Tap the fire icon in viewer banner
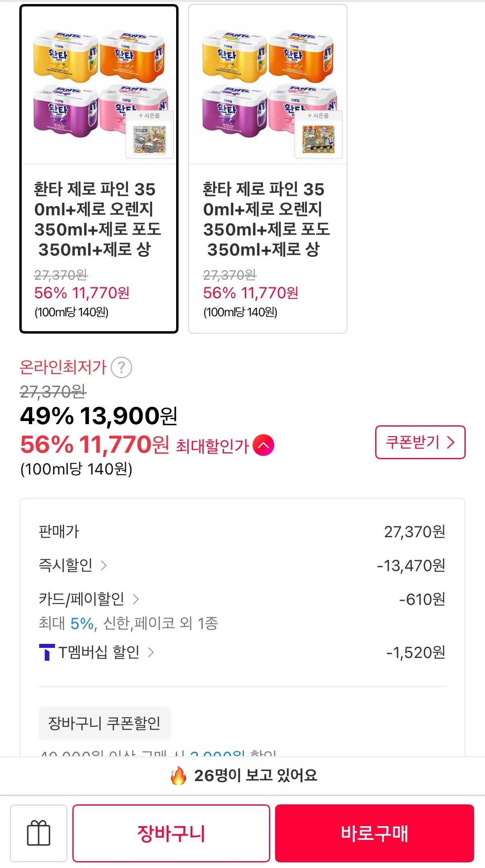Image resolution: width=485 pixels, height=868 pixels. pyautogui.click(x=178, y=775)
